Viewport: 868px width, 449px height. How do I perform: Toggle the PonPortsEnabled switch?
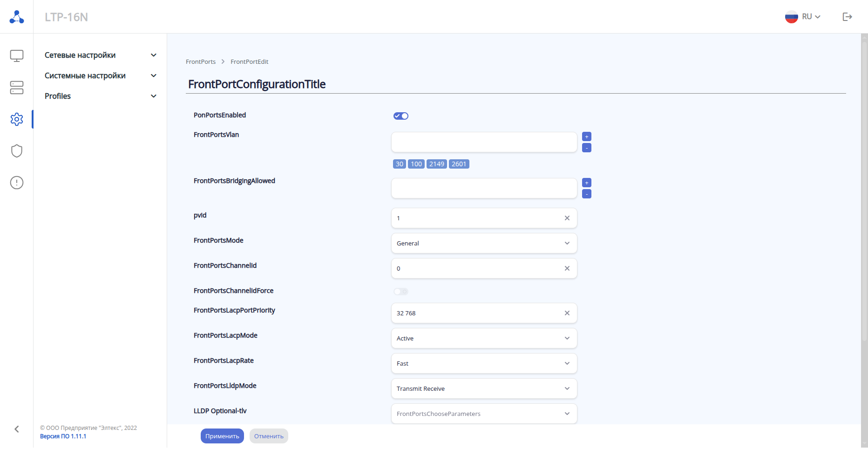tap(400, 116)
